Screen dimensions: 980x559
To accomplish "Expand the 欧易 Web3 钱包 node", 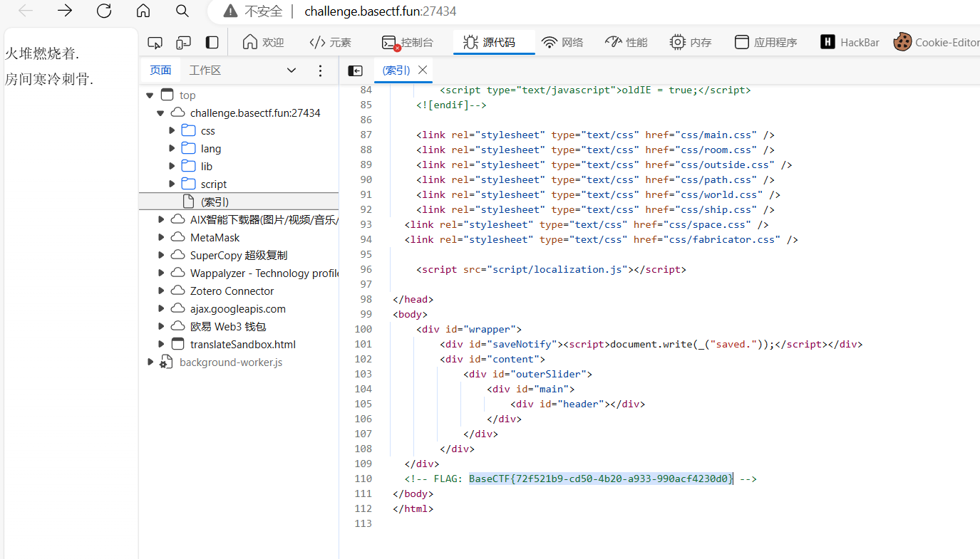I will [160, 326].
